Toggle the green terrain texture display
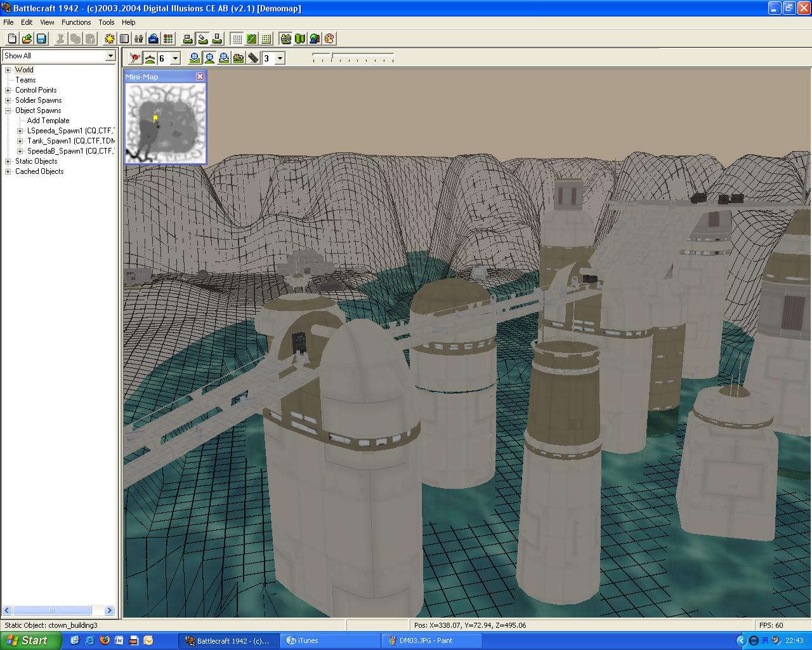 (251, 39)
